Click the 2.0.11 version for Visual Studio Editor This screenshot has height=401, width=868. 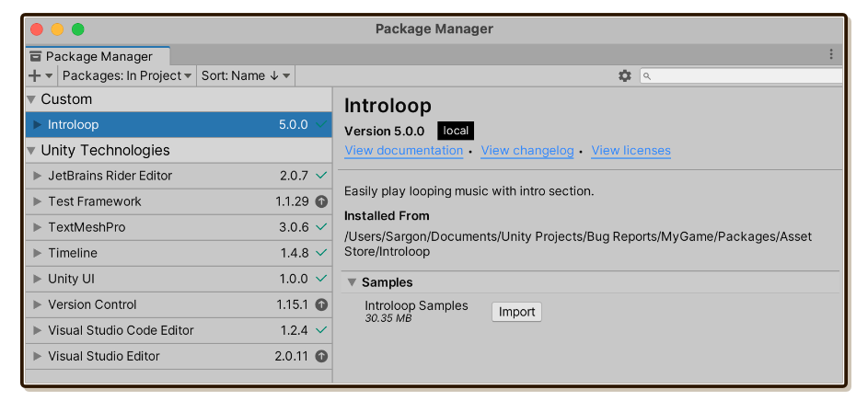click(291, 356)
